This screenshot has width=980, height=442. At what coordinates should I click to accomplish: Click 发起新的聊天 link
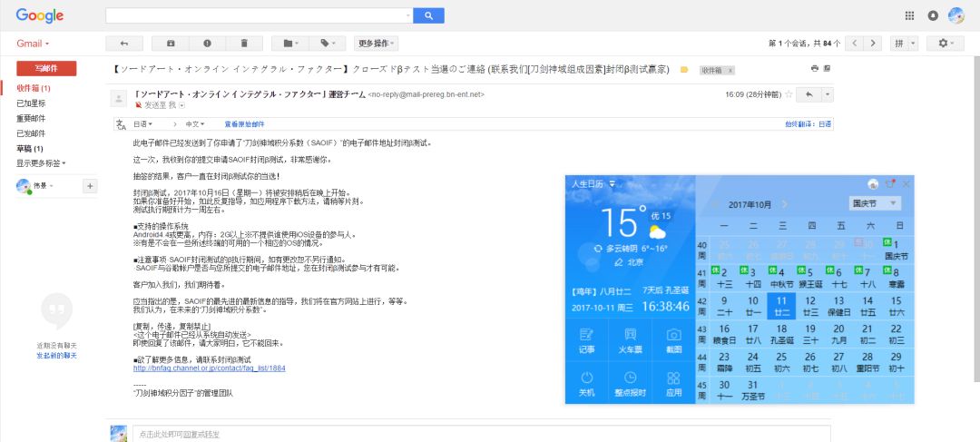click(57, 356)
